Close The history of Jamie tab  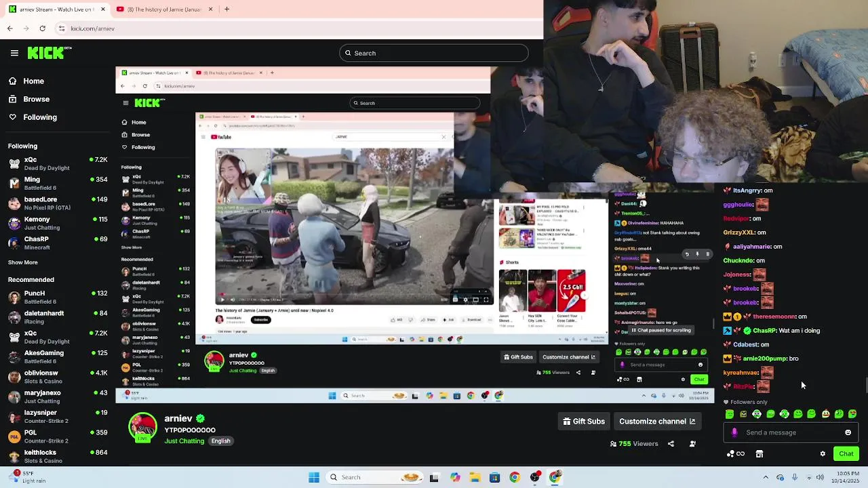click(210, 9)
